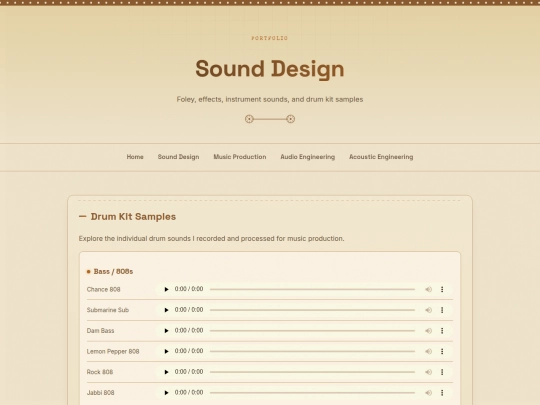Open the Sound Design nav link
The image size is (540, 405).
[x=178, y=157]
